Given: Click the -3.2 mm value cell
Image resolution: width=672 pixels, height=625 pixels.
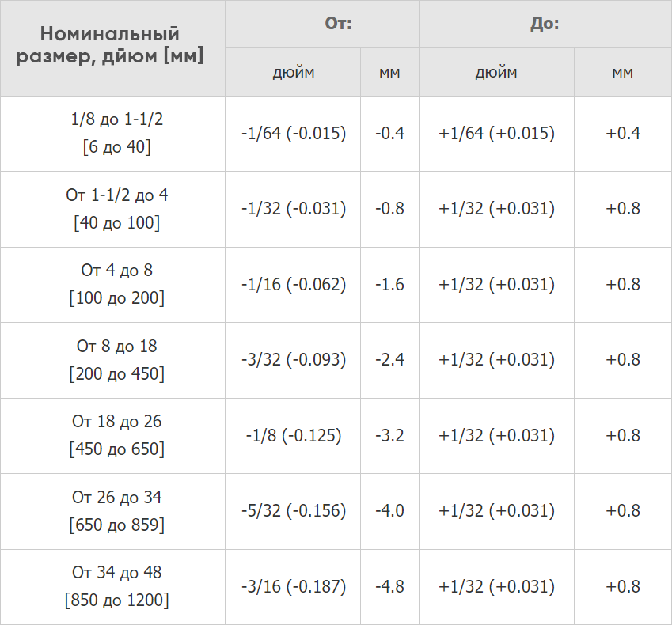Looking at the screenshot, I should (x=389, y=436).
